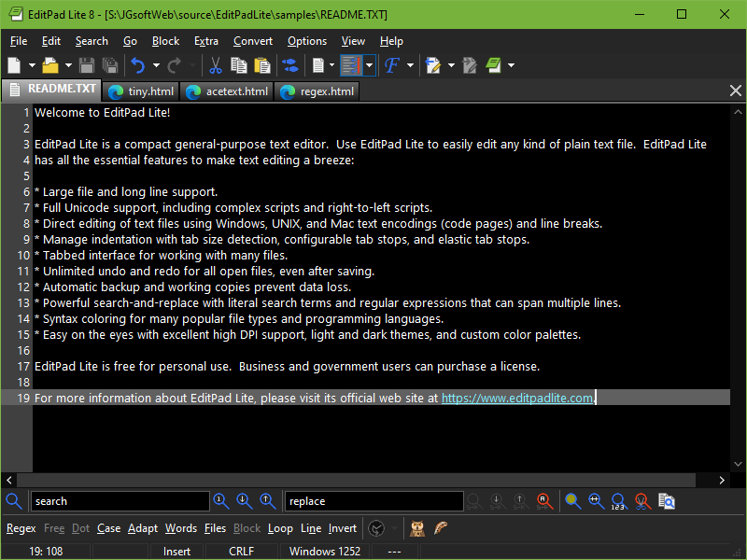Toggle the Line search option
This screenshot has width=747, height=560.
point(311,528)
